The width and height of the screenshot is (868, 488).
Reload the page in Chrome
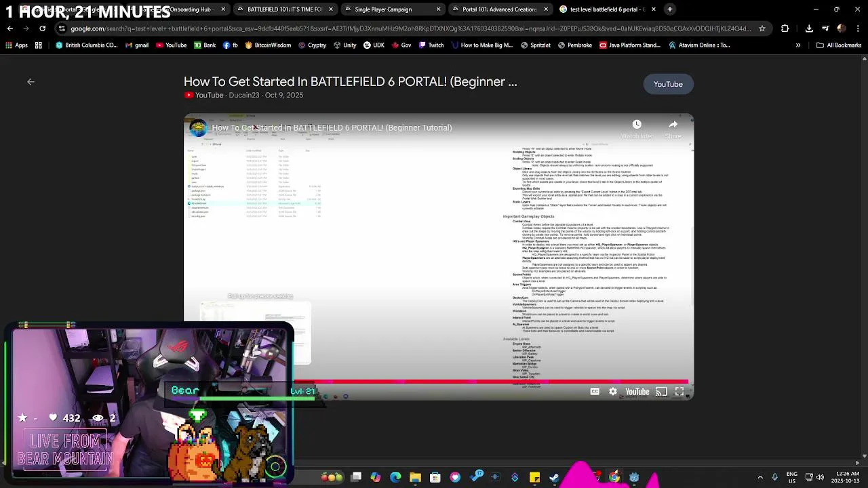(x=42, y=28)
